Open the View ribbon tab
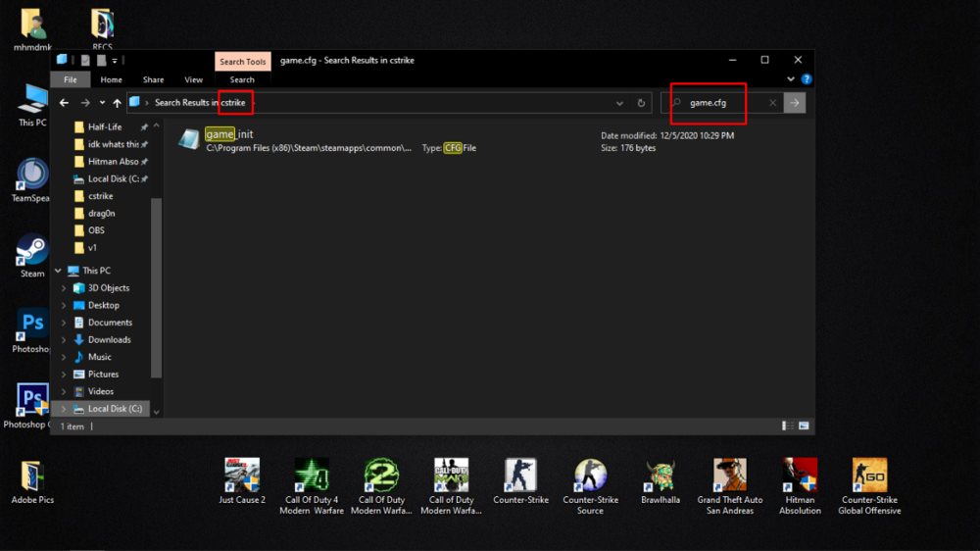The image size is (980, 551). 194,79
